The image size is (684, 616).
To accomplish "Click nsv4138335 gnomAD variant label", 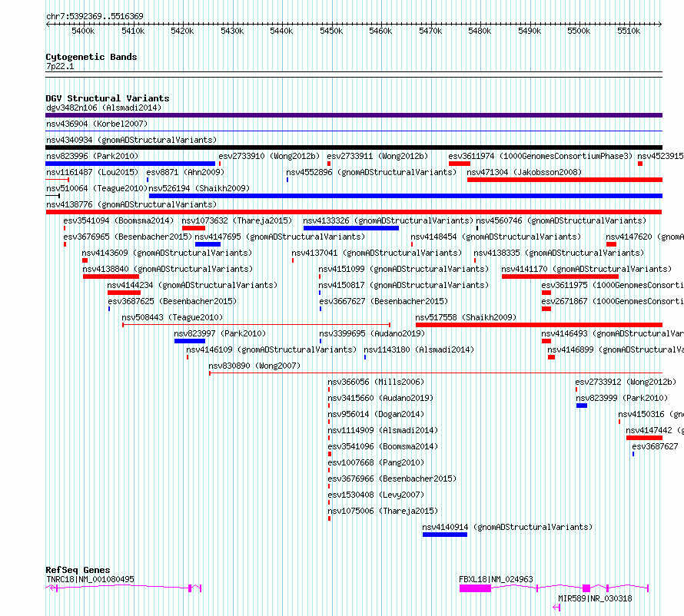I will click(x=559, y=253).
